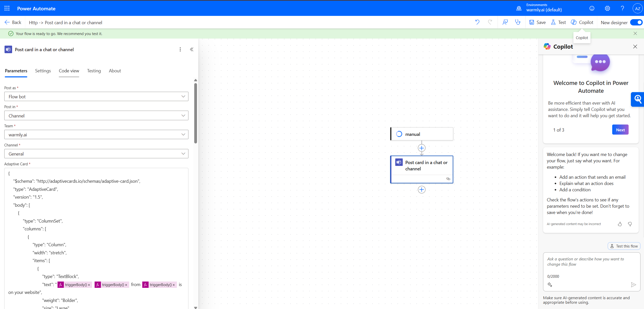The width and height of the screenshot is (644, 309).
Task: Expand the Post as dropdown
Action: pos(96,97)
